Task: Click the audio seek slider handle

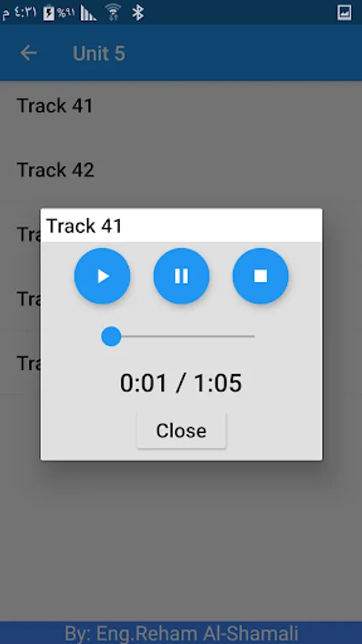Action: click(x=111, y=336)
